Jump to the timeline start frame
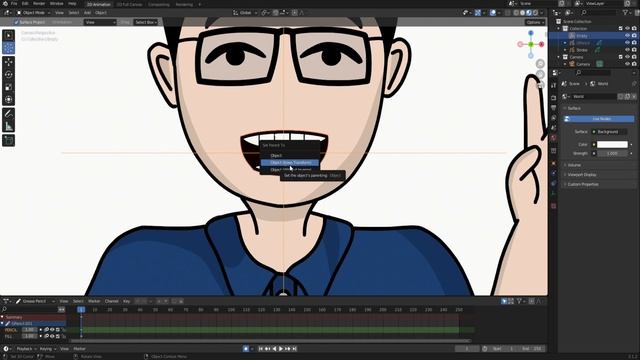Image resolution: width=640 pixels, height=360 pixels. 261,349
